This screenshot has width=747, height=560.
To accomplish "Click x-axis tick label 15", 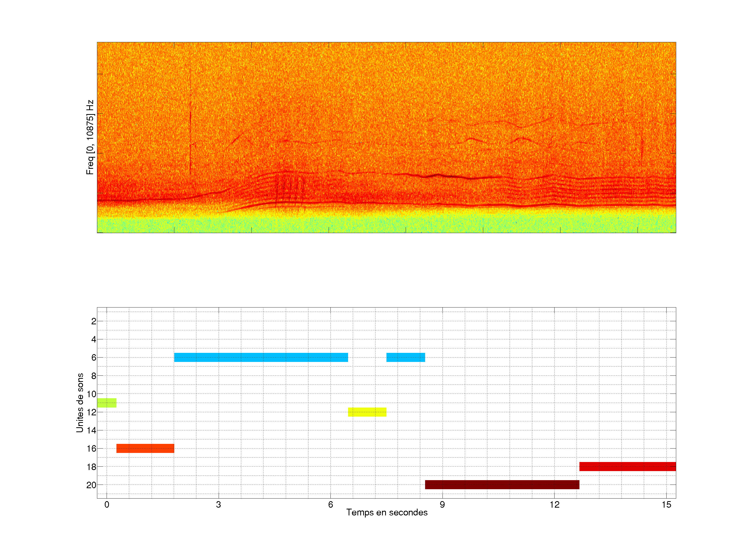I will click(x=666, y=505).
